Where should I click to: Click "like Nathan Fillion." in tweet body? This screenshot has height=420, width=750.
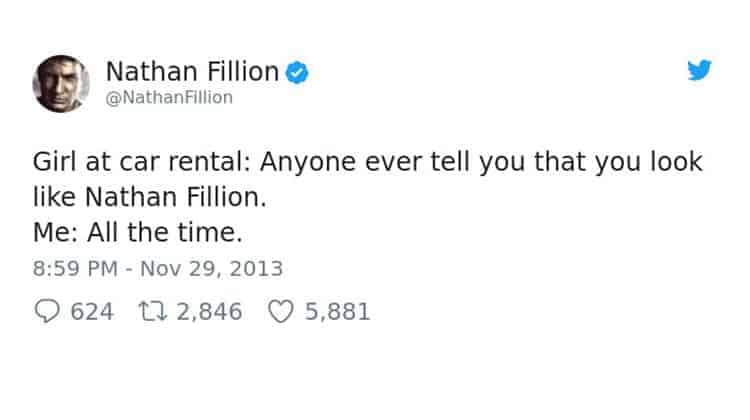point(137,199)
